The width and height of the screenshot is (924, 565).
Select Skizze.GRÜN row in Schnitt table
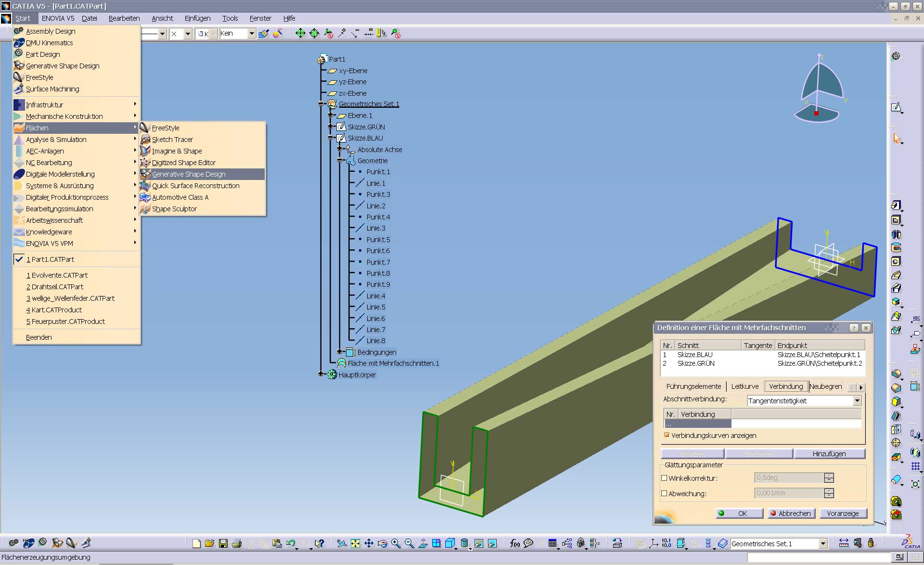click(x=762, y=363)
